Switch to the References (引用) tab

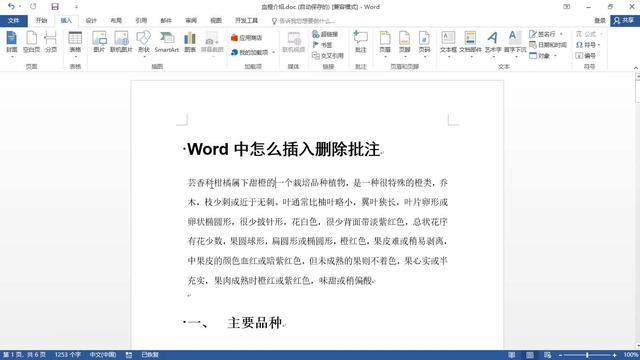141,20
